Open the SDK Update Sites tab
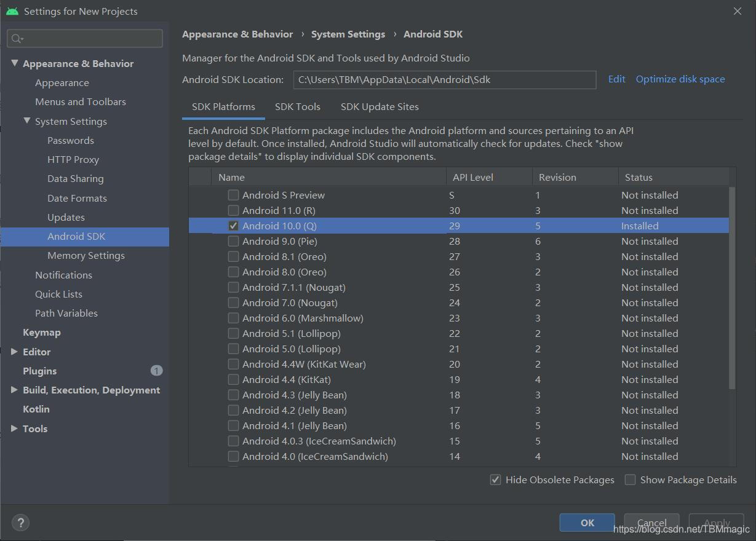 (x=380, y=107)
